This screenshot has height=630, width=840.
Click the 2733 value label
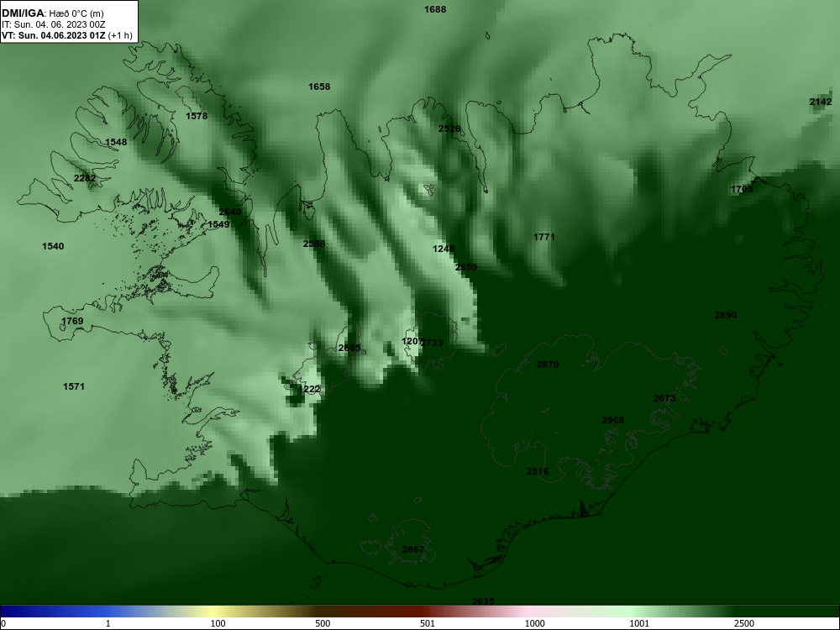[x=432, y=343]
